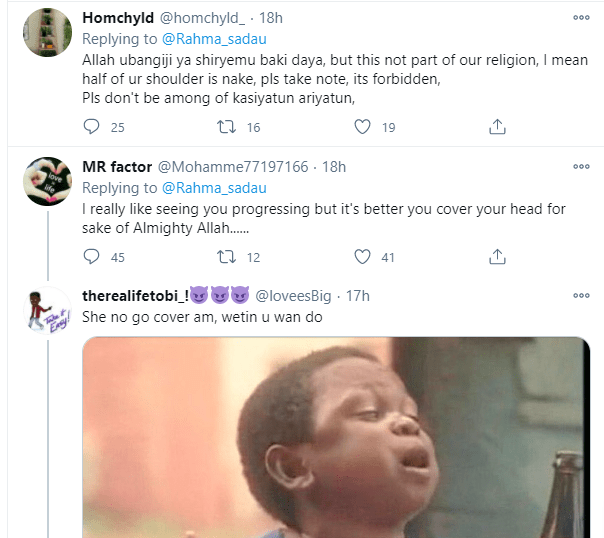Click the Homchyld display name
This screenshot has width=604, height=538.
pos(119,18)
